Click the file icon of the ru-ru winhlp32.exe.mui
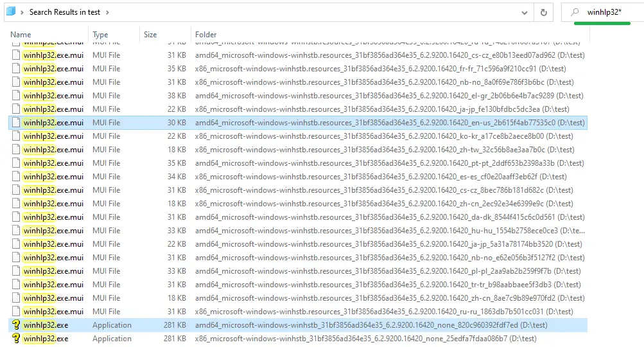Image resolution: width=644 pixels, height=347 pixels. [16, 312]
